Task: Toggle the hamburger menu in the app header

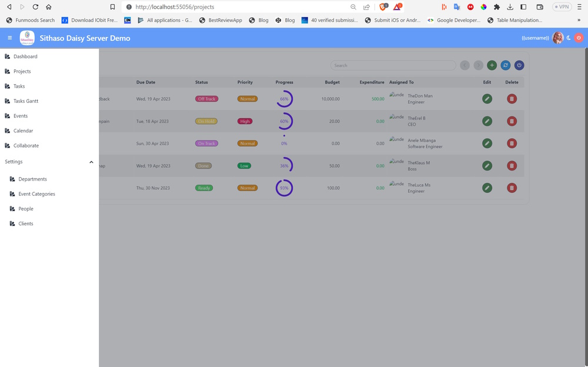Action: 10,38
